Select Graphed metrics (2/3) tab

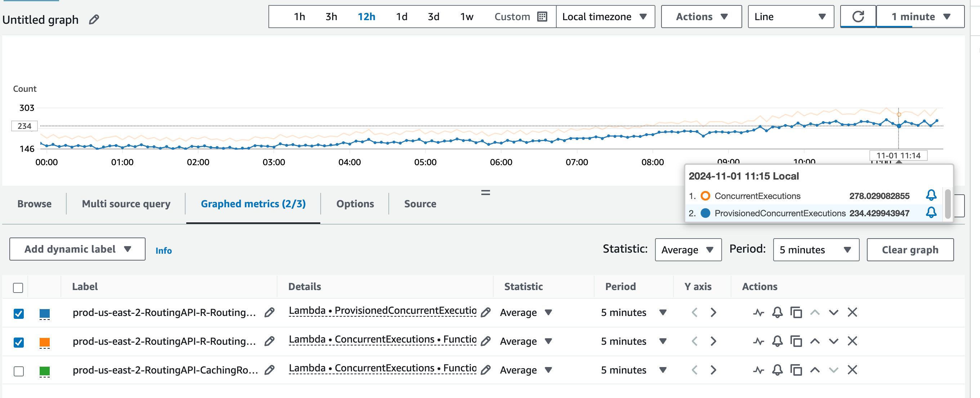coord(253,204)
